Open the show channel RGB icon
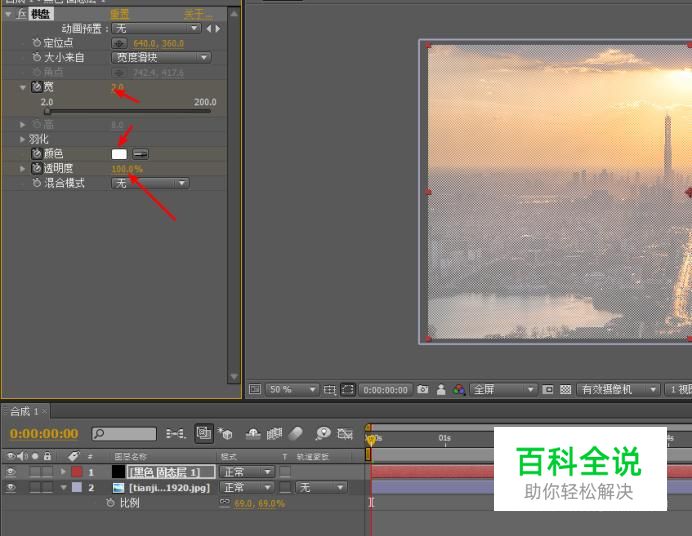 (459, 390)
